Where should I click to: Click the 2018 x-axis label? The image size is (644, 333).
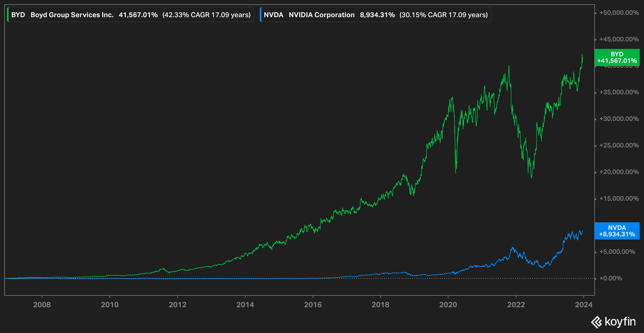[x=380, y=305]
